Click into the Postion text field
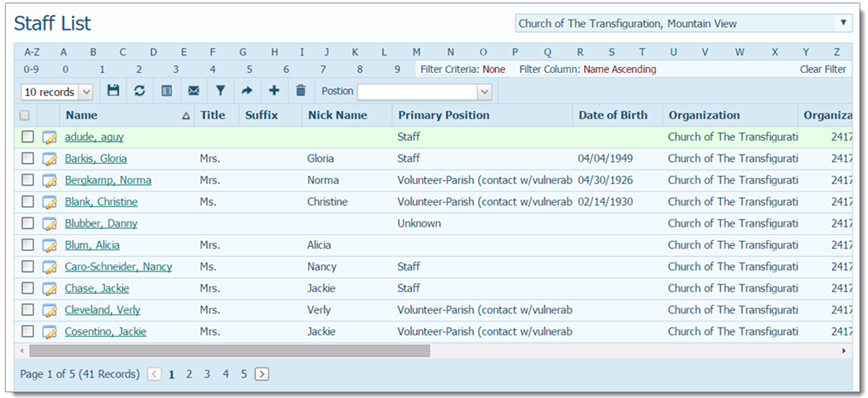Viewport: 868px width, 398px height. [418, 92]
